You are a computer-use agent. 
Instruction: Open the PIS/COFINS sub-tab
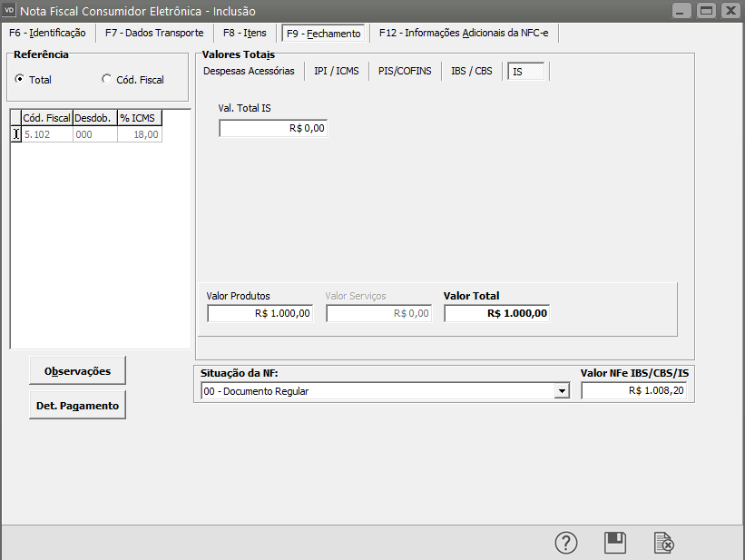(x=405, y=71)
